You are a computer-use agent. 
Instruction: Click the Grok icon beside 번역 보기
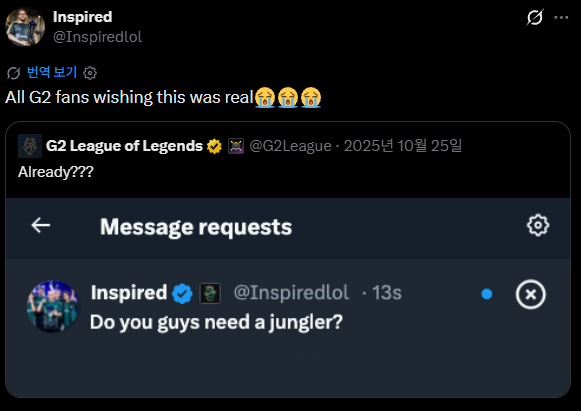pos(13,73)
